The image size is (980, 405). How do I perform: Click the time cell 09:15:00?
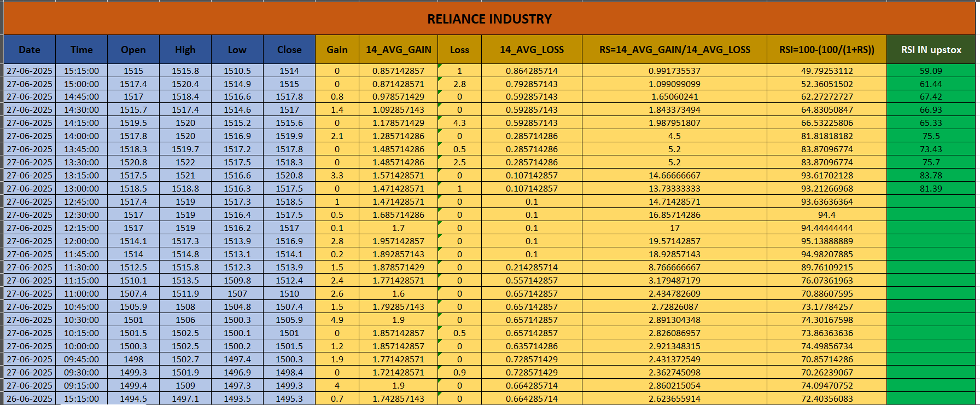(x=81, y=386)
